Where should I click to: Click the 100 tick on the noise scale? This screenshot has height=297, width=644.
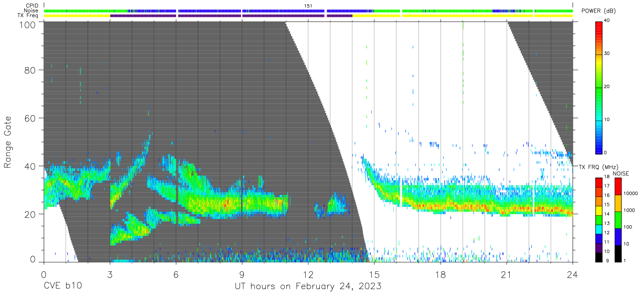[x=628, y=227]
